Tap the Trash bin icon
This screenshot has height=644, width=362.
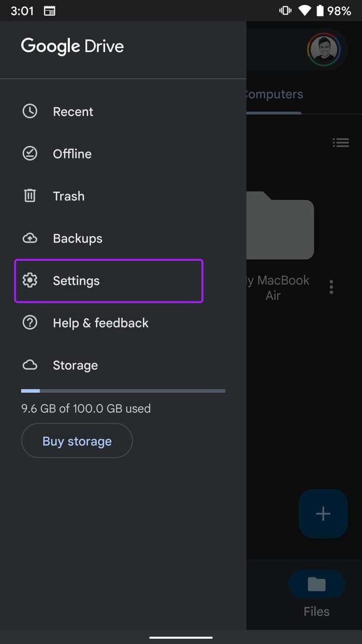[x=30, y=196]
